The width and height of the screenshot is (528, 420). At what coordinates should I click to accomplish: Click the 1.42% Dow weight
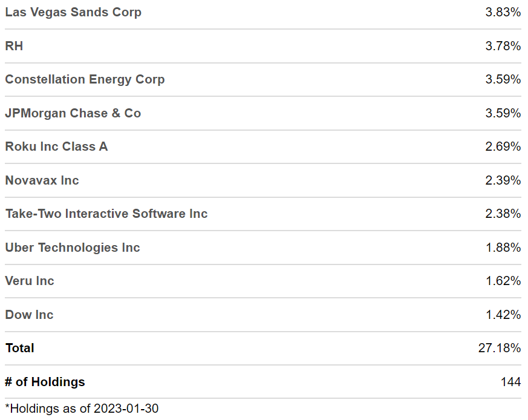(503, 315)
